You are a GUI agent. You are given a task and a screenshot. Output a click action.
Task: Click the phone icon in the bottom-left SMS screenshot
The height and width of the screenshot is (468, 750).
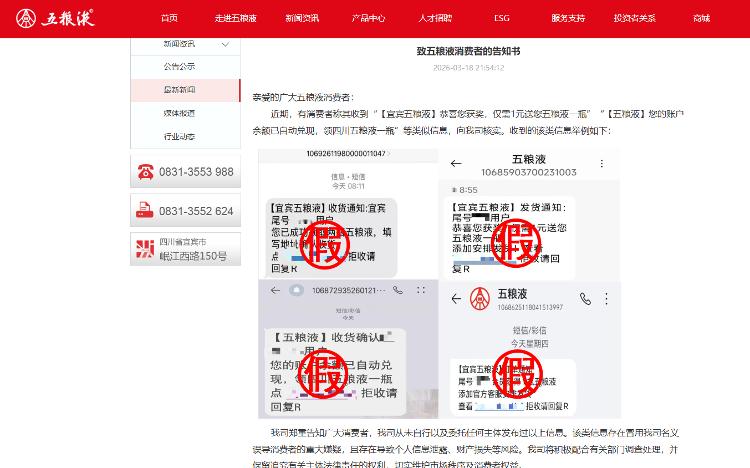(x=398, y=290)
